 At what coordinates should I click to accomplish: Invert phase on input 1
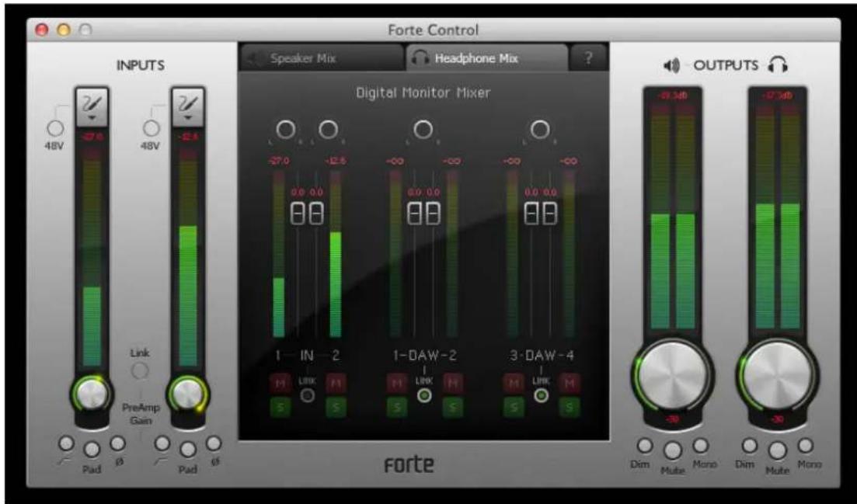pos(117,443)
